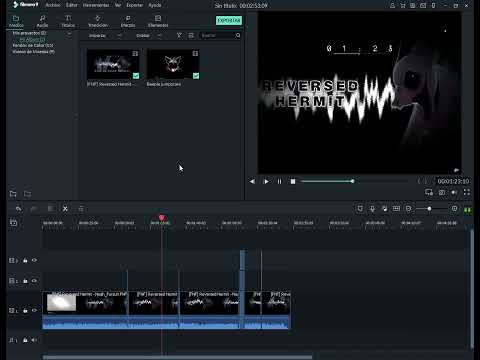Delete the media folder icon

click(28, 194)
